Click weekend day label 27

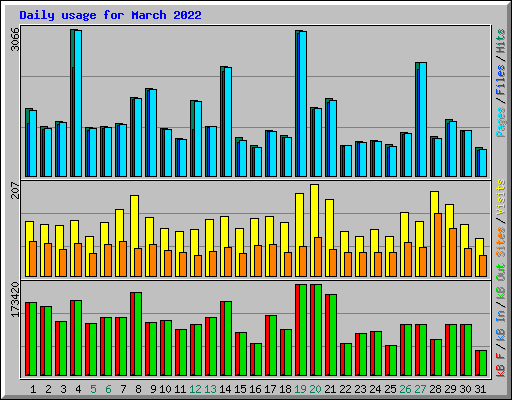point(420,389)
